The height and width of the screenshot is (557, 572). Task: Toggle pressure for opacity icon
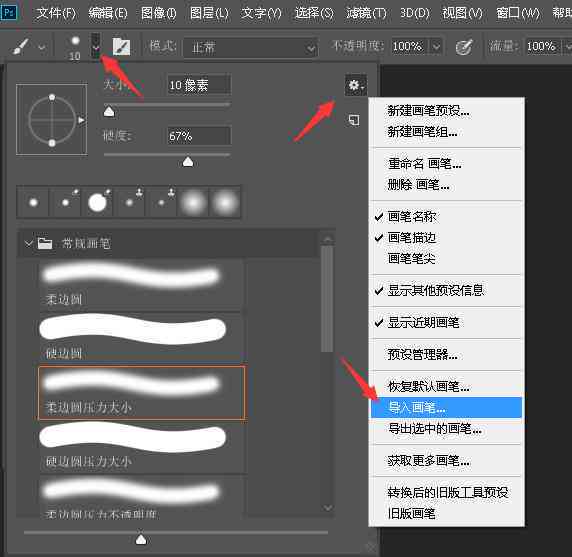coord(464,47)
